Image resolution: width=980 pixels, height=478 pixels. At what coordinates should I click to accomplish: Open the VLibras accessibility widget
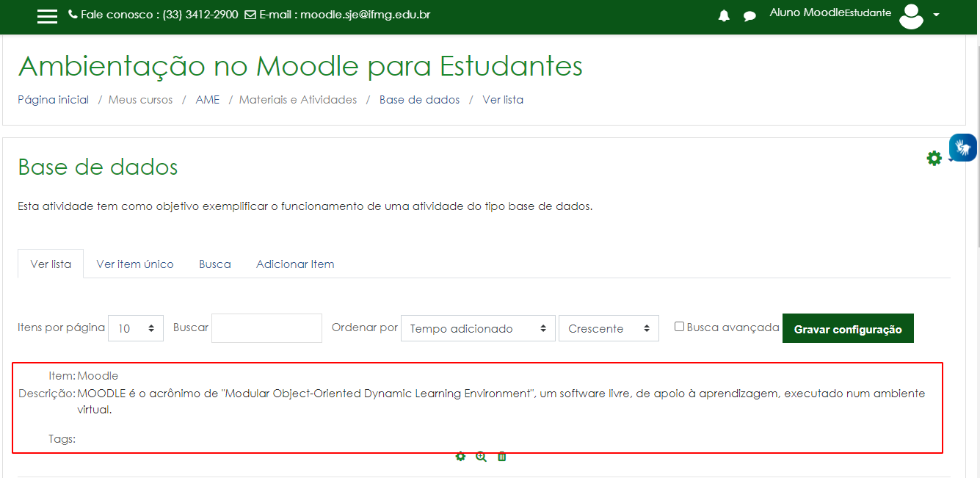pos(962,148)
